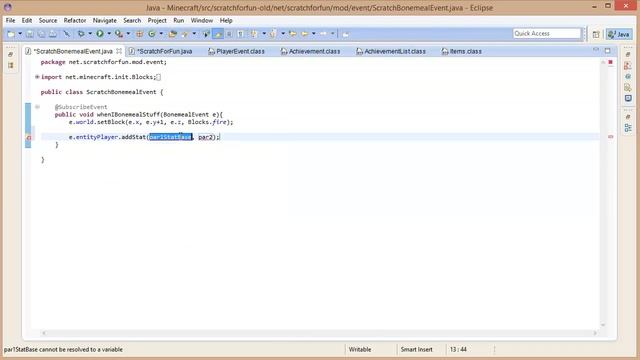Click the selected par1StatBase argument
640x360 pixels.
(170, 137)
